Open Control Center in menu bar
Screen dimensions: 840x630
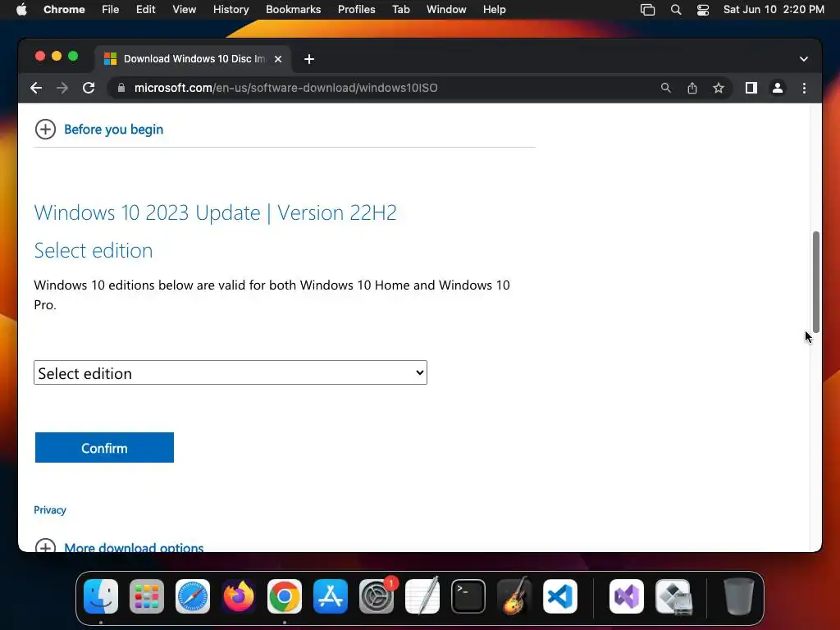[703, 10]
